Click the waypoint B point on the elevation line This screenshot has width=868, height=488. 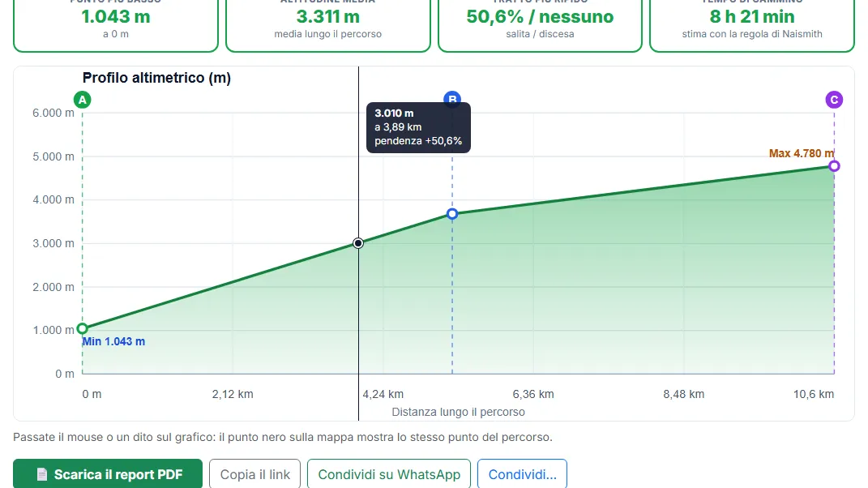(452, 214)
